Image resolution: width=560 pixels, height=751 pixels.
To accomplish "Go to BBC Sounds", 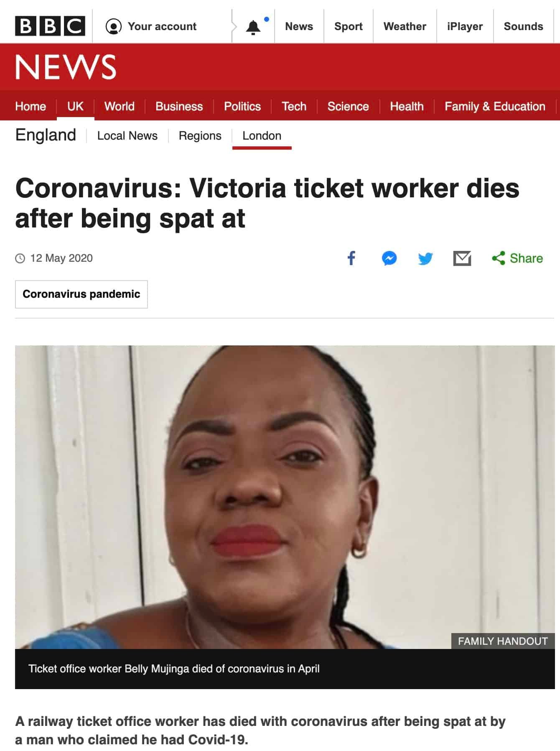I will [523, 26].
